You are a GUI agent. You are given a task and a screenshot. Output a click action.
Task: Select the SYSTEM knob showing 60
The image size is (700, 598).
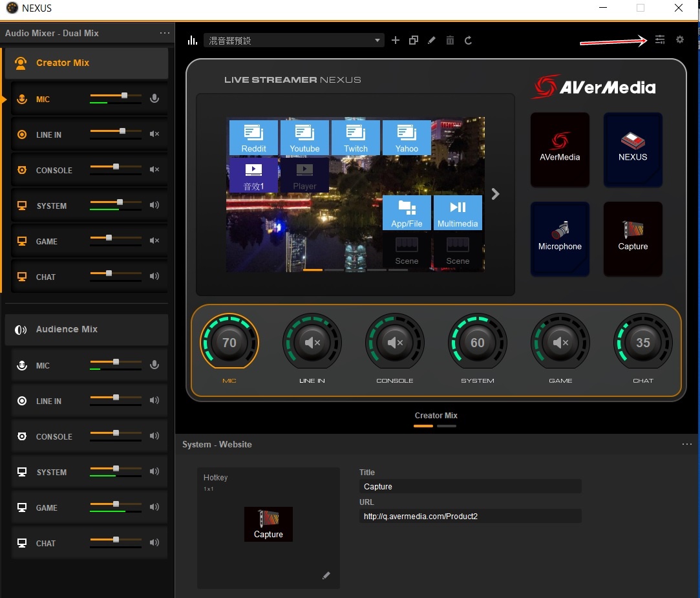coord(478,343)
